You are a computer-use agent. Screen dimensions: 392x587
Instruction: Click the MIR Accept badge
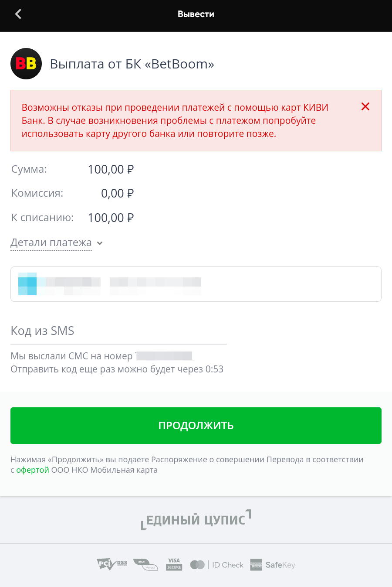(x=145, y=564)
